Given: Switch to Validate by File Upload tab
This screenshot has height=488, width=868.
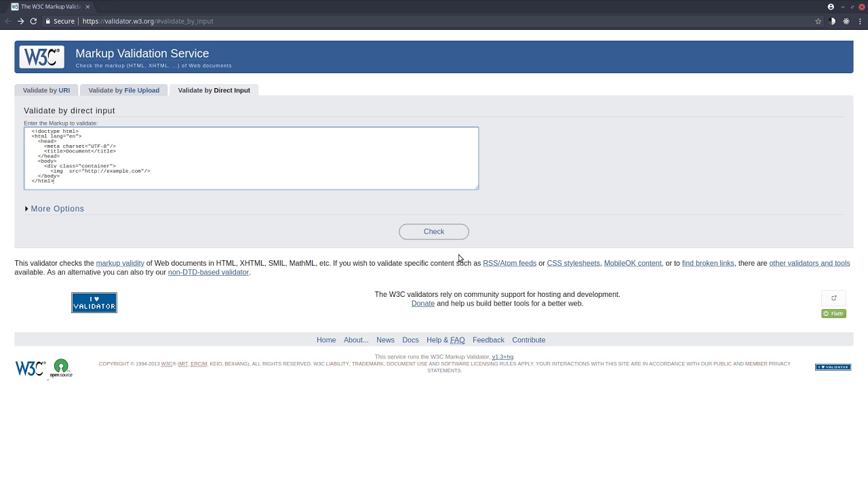Looking at the screenshot, I should (x=123, y=90).
